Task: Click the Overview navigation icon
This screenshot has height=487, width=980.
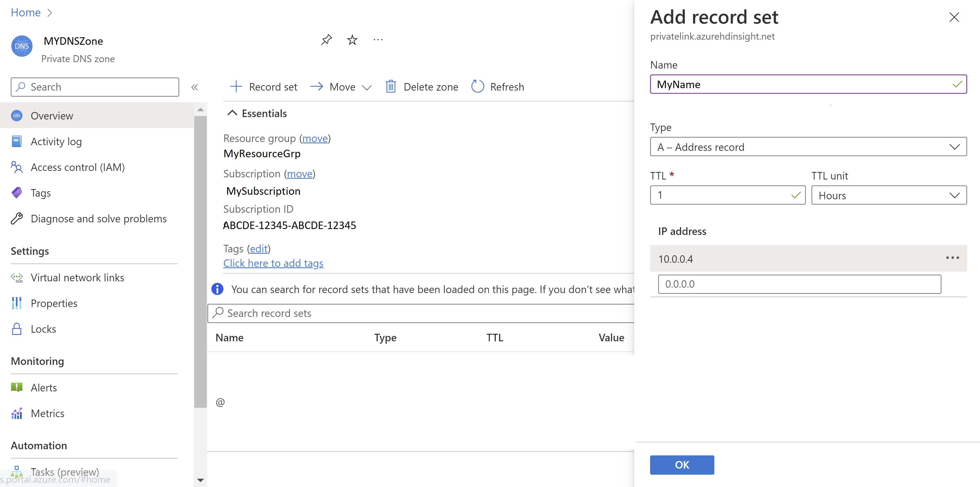Action: coord(17,115)
